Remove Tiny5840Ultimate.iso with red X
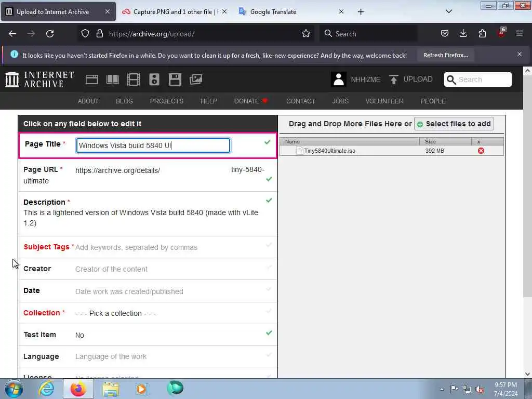The height and width of the screenshot is (399, 532). [481, 151]
